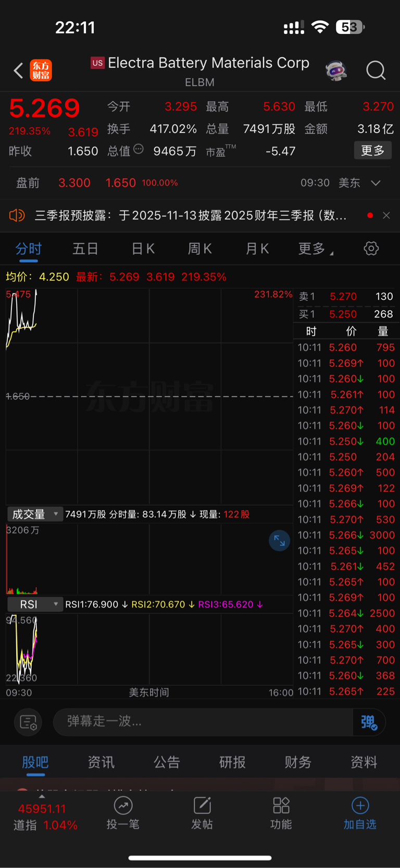Viewport: 400px width, 868px height.
Task: Tap the info icon beside 总值
Action: [x=139, y=149]
